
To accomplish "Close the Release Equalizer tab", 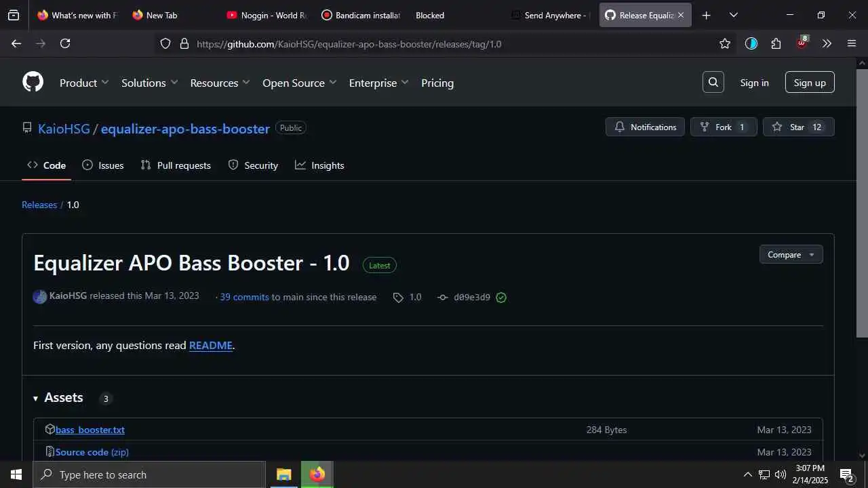I will 681,15.
